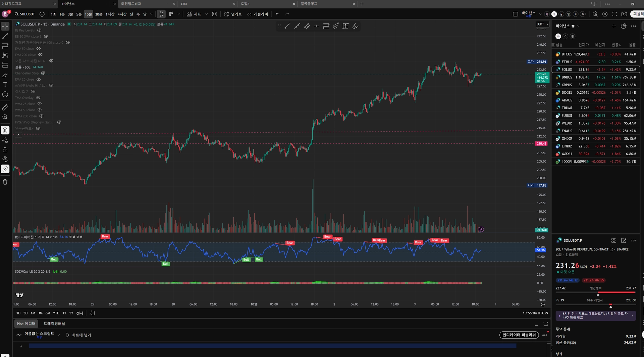Select the Pine 에디터 tab

point(26,324)
